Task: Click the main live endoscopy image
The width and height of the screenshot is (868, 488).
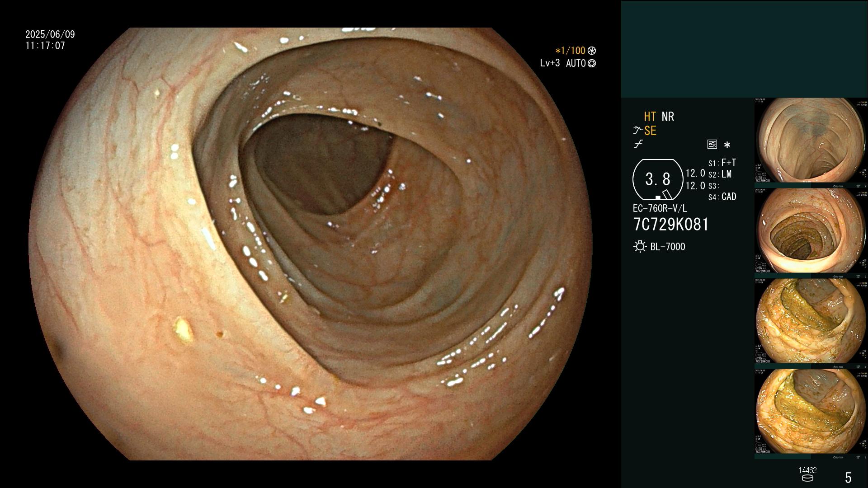Action: [311, 244]
